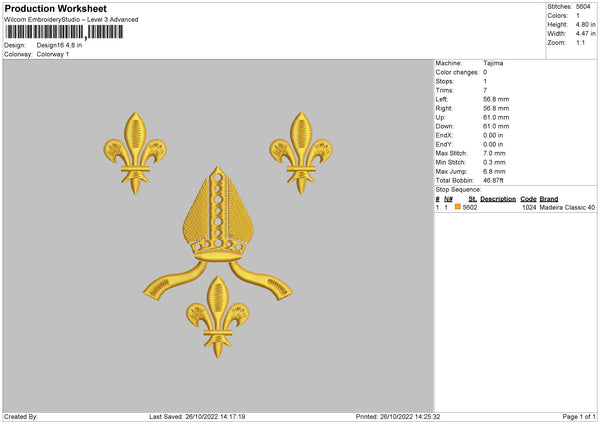Click the Trims value 7
Screen dimensions: 600x424
(485, 90)
